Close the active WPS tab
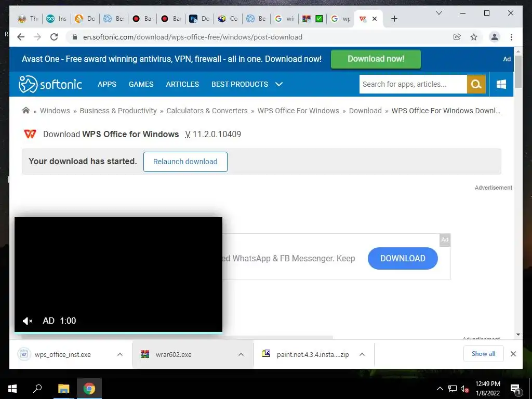The image size is (532, 399). [x=374, y=19]
